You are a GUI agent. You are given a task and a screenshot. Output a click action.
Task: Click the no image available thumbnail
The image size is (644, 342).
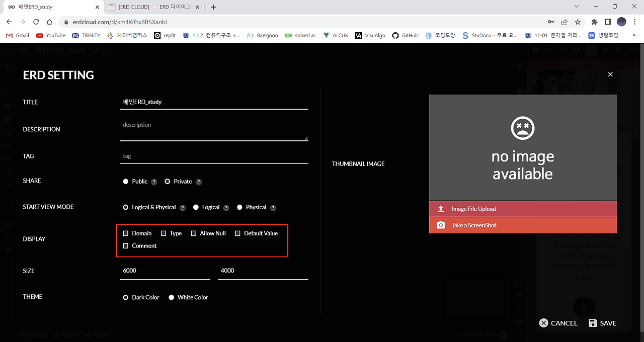point(523,148)
